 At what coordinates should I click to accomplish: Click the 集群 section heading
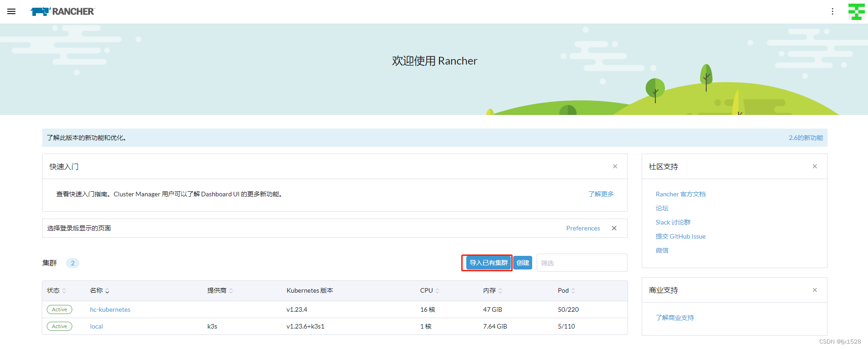pos(50,263)
